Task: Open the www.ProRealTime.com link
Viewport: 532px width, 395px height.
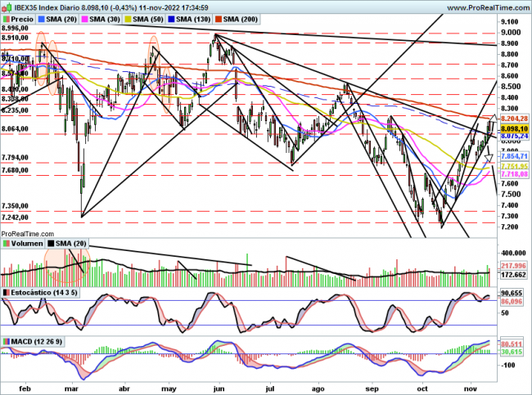Action: [x=482, y=6]
